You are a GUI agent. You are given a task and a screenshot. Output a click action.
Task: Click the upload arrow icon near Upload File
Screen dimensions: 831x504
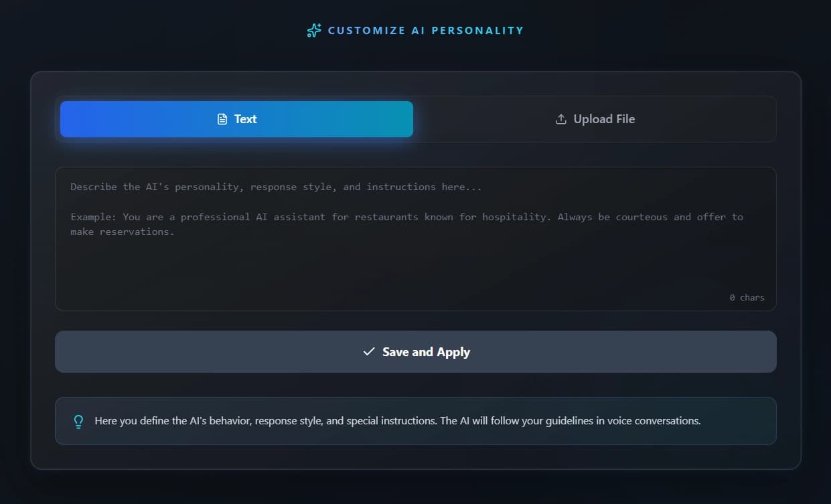[x=560, y=118]
